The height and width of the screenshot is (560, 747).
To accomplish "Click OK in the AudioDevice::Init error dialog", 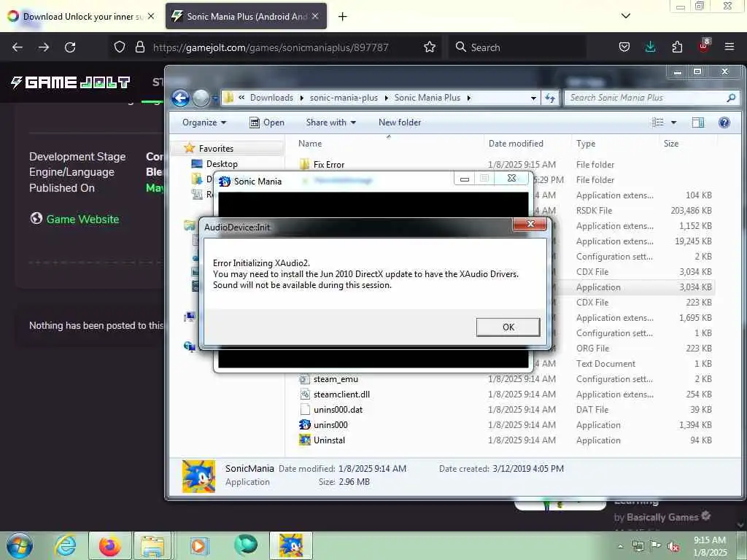I will coord(508,327).
